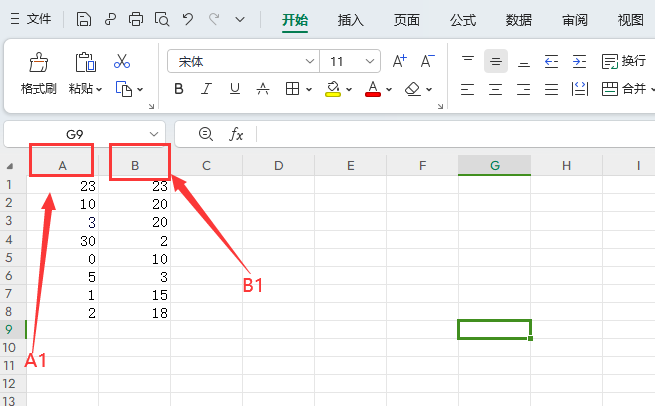
Task: Switch to the 公式 tab
Action: [x=463, y=20]
